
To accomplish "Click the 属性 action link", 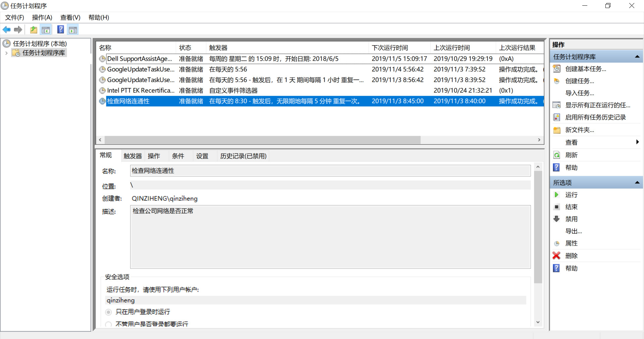I will pos(571,243).
